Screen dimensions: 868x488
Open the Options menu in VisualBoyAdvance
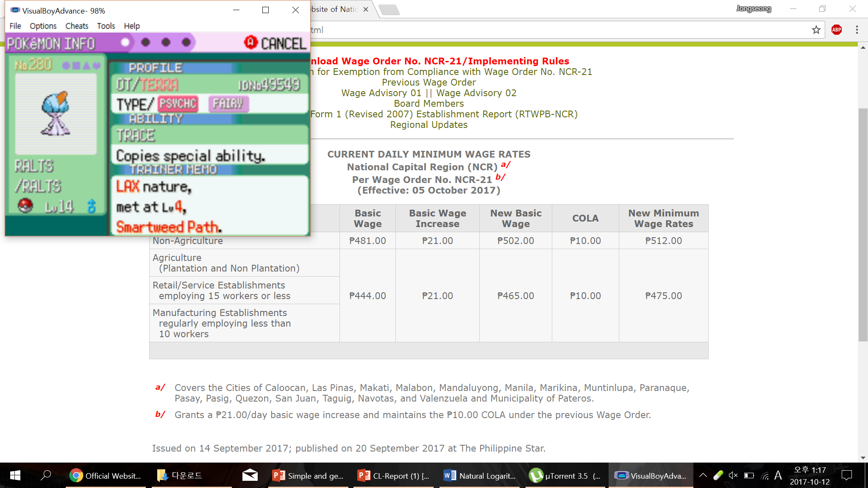tap(43, 26)
